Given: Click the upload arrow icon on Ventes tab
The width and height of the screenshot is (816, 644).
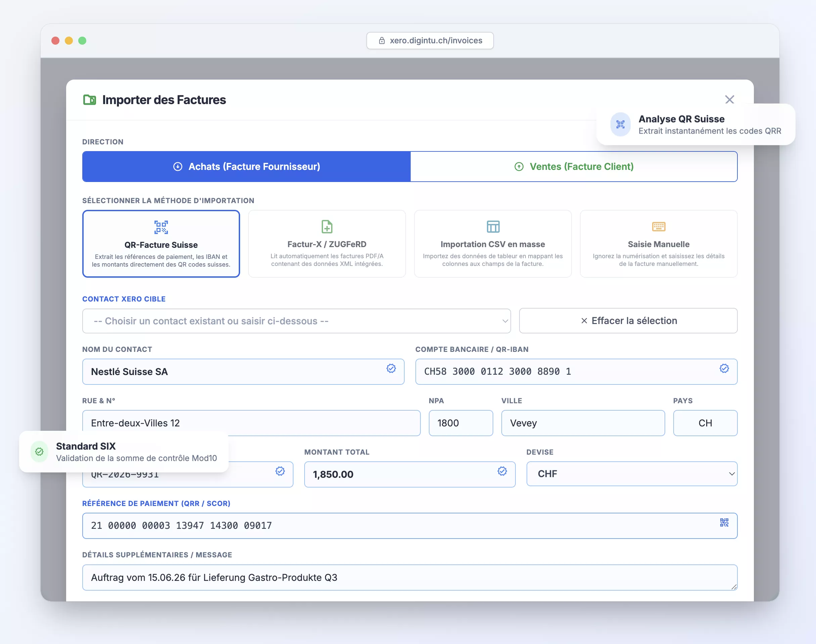Looking at the screenshot, I should pyautogui.click(x=519, y=167).
